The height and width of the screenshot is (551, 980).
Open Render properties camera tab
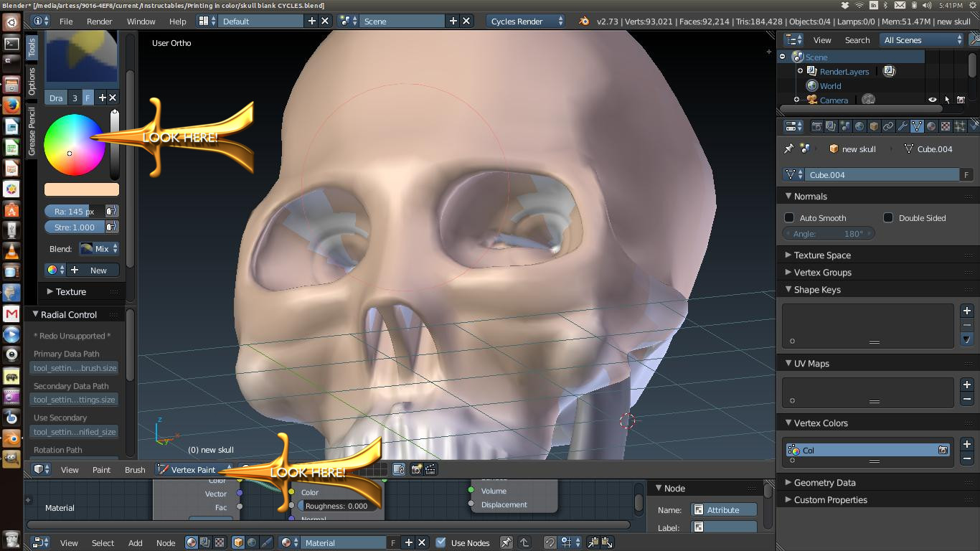click(816, 126)
